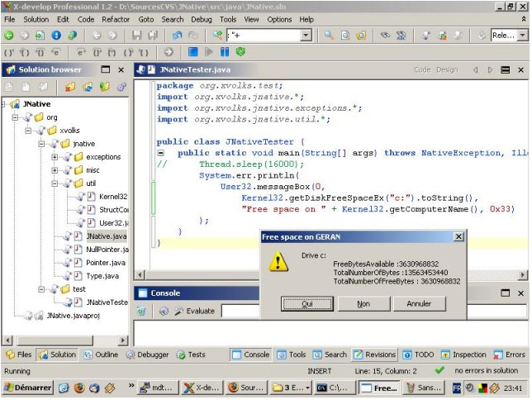
Task: Click the undo arrow toolbar icon
Action: pyautogui.click(x=177, y=35)
